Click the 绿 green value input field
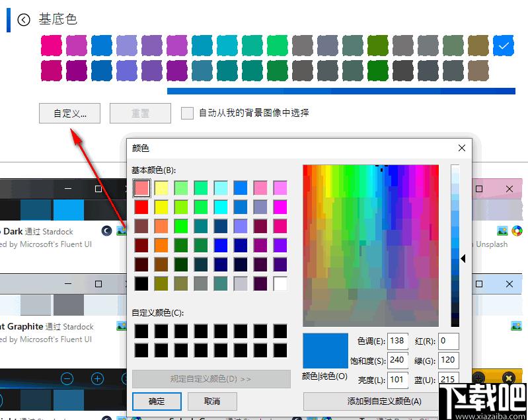This screenshot has height=420, width=528. tap(449, 361)
